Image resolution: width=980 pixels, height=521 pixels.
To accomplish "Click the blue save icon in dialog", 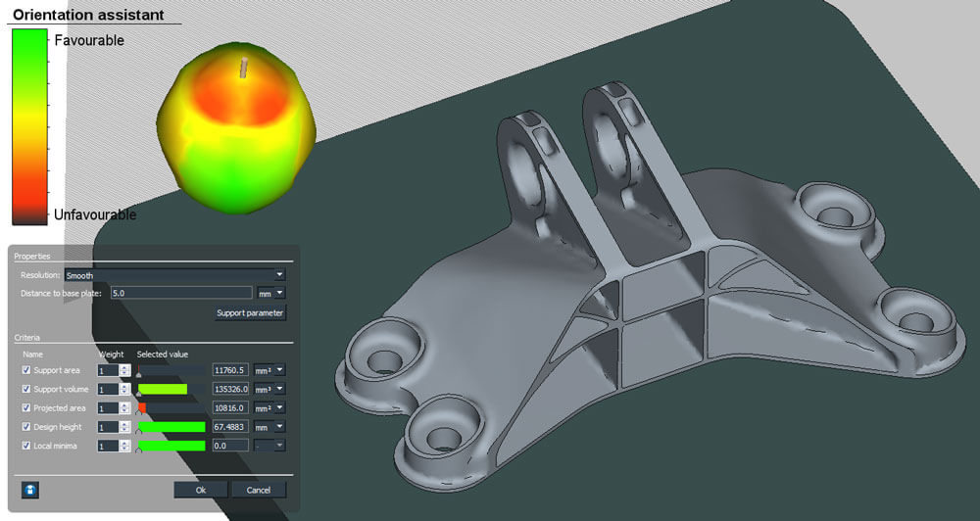I will (29, 490).
